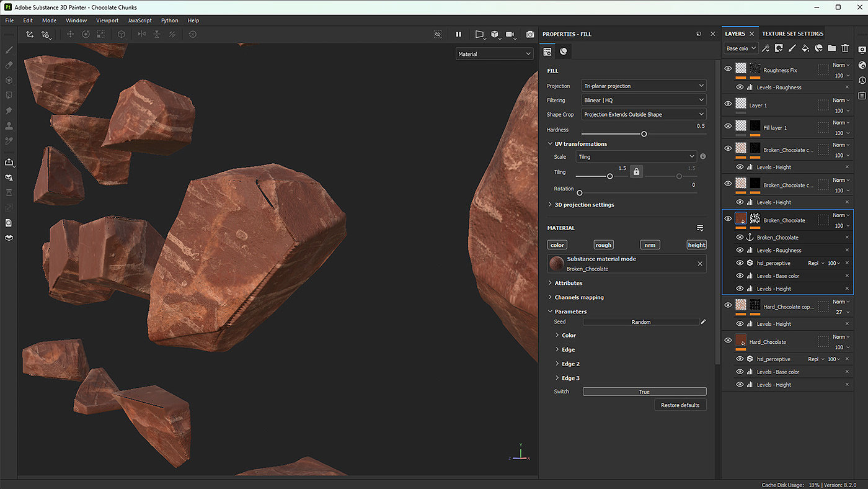Click the camera screenshot icon in viewport toolbar

click(x=530, y=35)
